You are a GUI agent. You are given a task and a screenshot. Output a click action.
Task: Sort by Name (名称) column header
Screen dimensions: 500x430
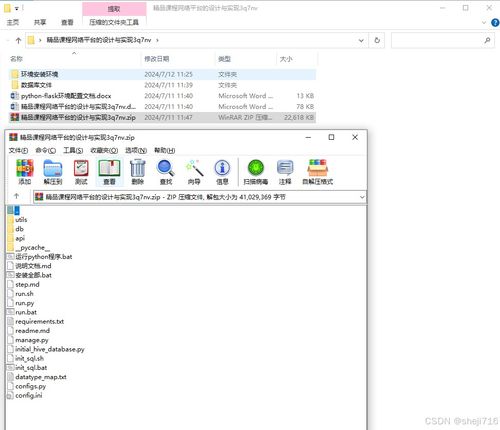[x=16, y=59]
